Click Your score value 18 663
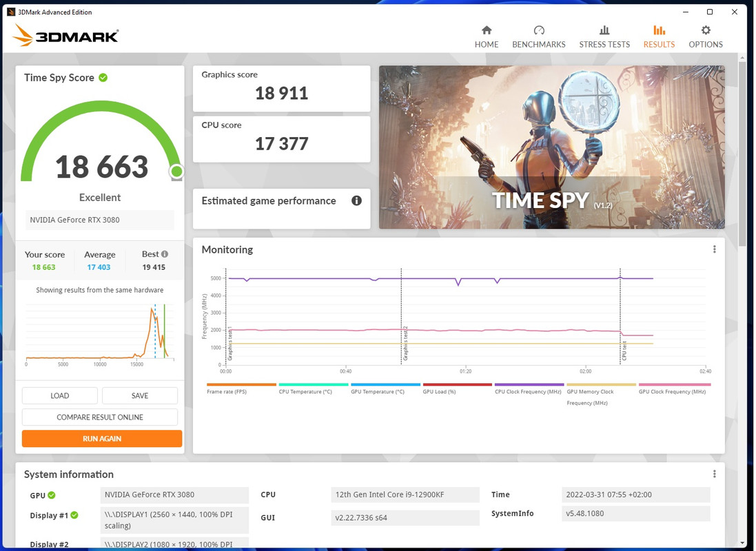The height and width of the screenshot is (551, 756). click(x=44, y=267)
